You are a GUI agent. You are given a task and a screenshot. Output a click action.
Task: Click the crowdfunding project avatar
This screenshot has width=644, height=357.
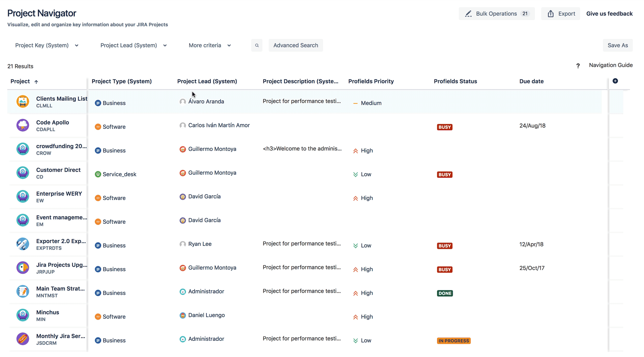coord(23,149)
